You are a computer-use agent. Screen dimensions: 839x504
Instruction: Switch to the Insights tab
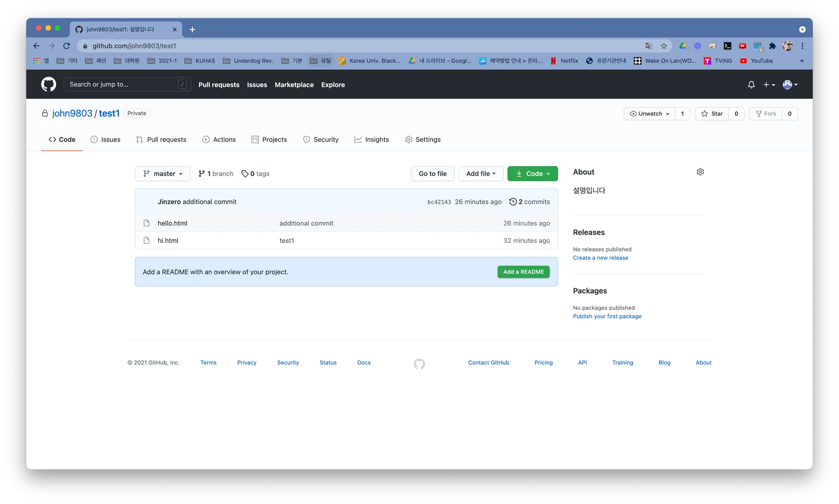[x=372, y=140]
